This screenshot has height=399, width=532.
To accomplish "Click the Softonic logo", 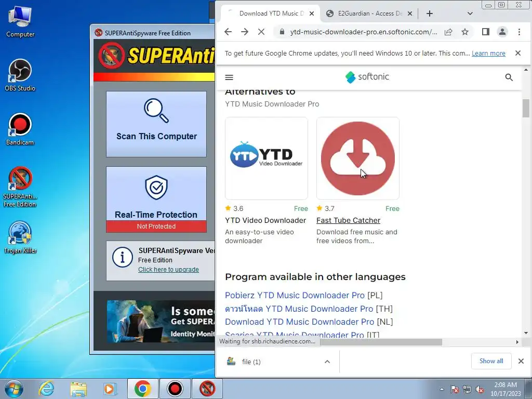I will (367, 77).
